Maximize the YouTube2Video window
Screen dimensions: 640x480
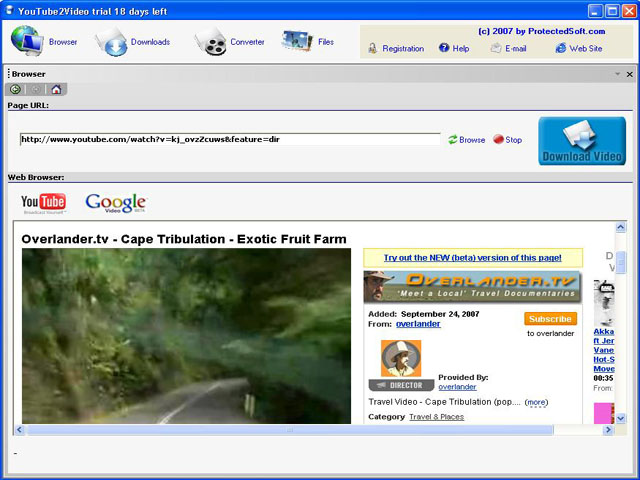tap(612, 11)
